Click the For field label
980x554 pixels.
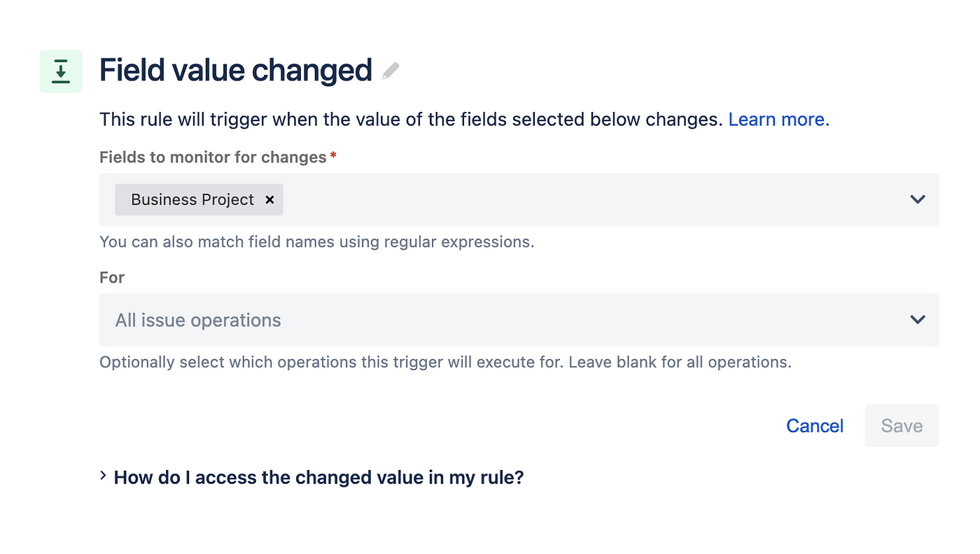[112, 278]
